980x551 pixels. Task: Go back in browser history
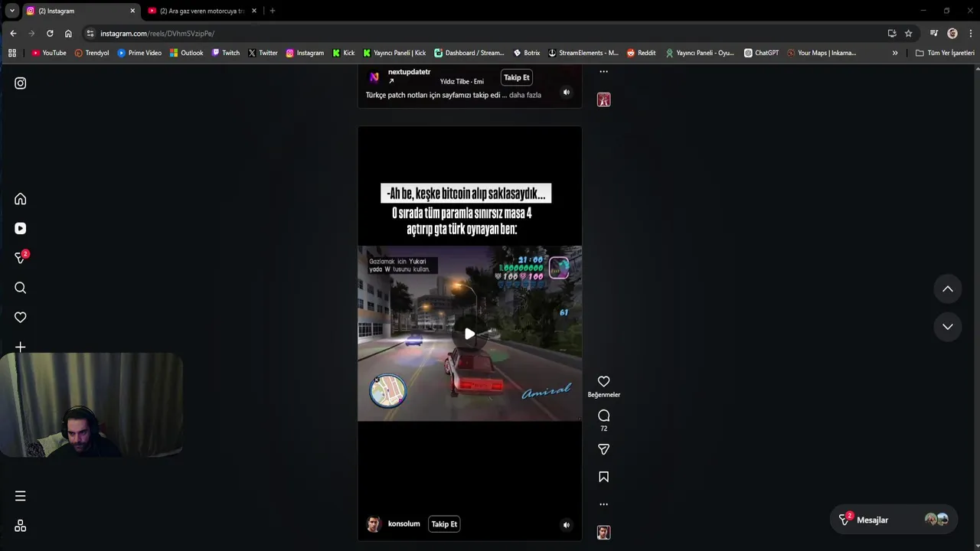(13, 34)
